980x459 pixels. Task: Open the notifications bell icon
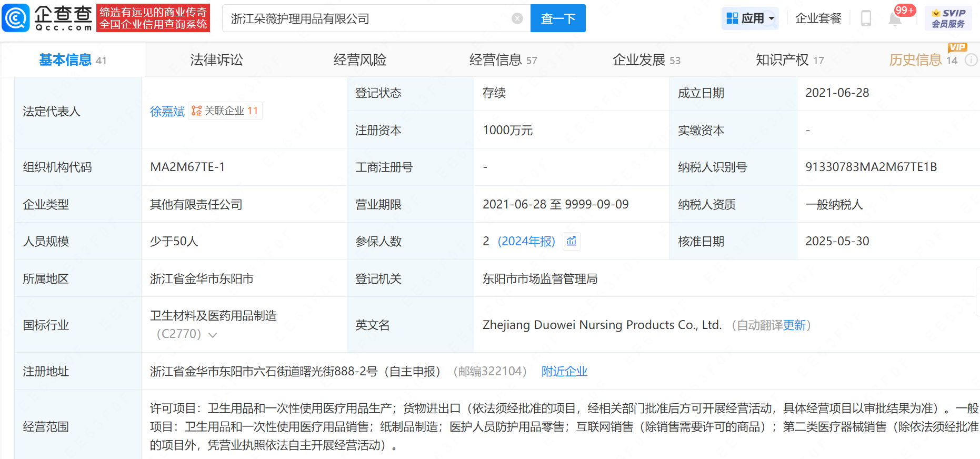895,19
